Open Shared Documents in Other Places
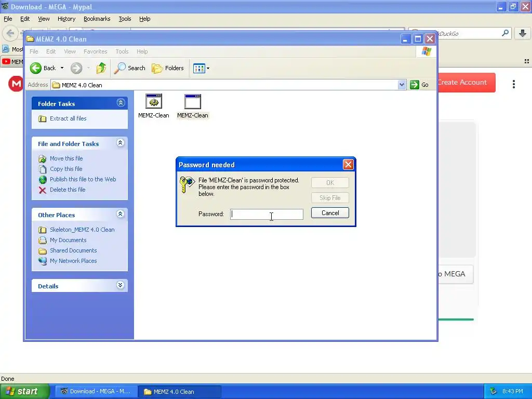532x399 pixels. tap(73, 250)
